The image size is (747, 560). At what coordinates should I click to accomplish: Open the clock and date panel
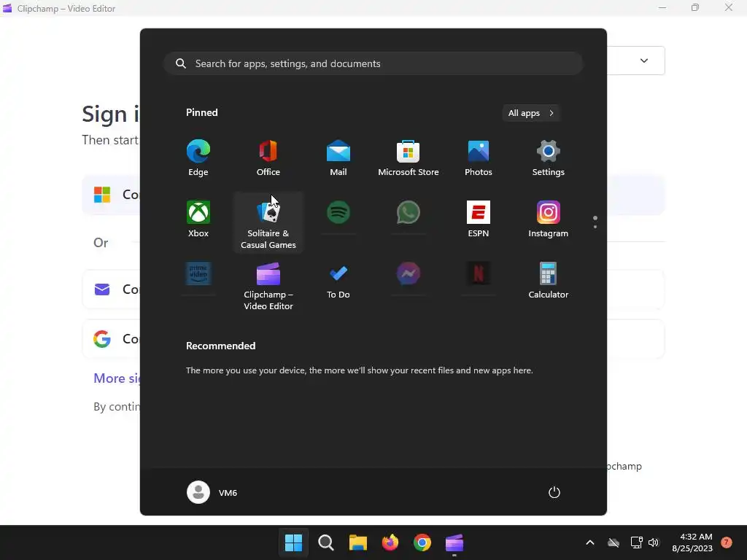(692, 542)
